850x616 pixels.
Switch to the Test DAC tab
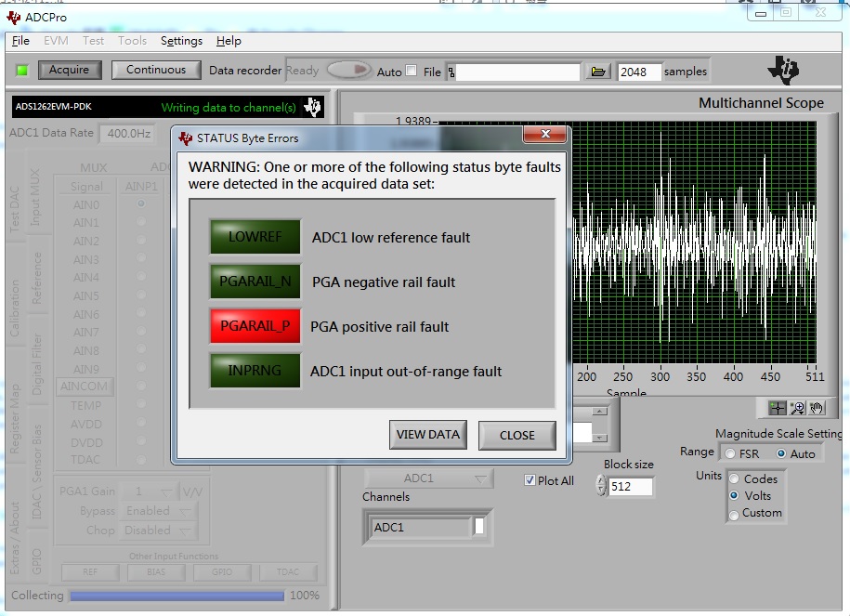coord(14,209)
